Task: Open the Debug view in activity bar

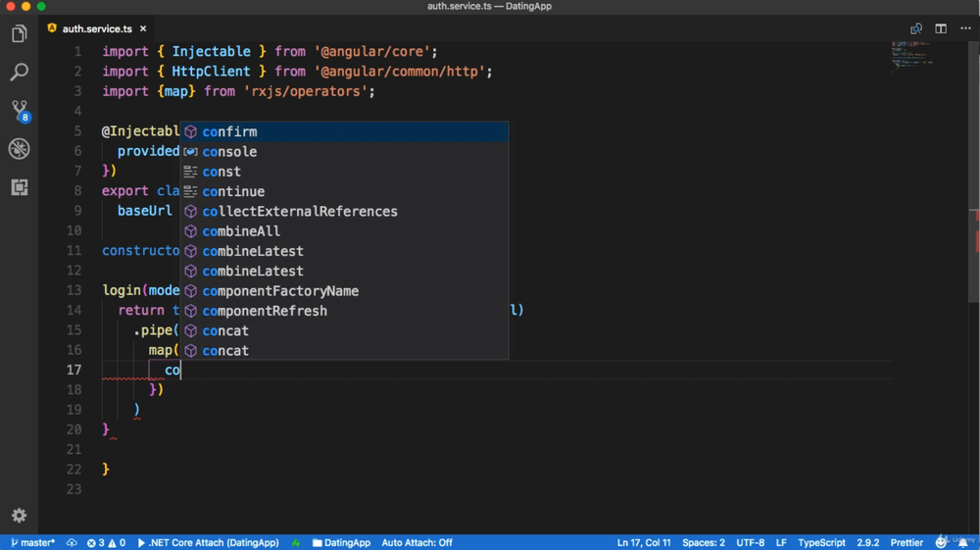Action: [x=19, y=149]
